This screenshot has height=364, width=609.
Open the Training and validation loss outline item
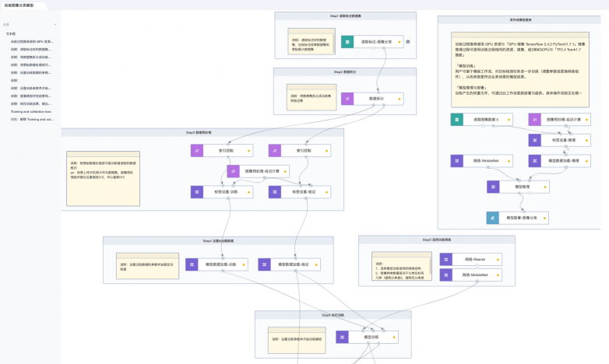click(x=31, y=111)
